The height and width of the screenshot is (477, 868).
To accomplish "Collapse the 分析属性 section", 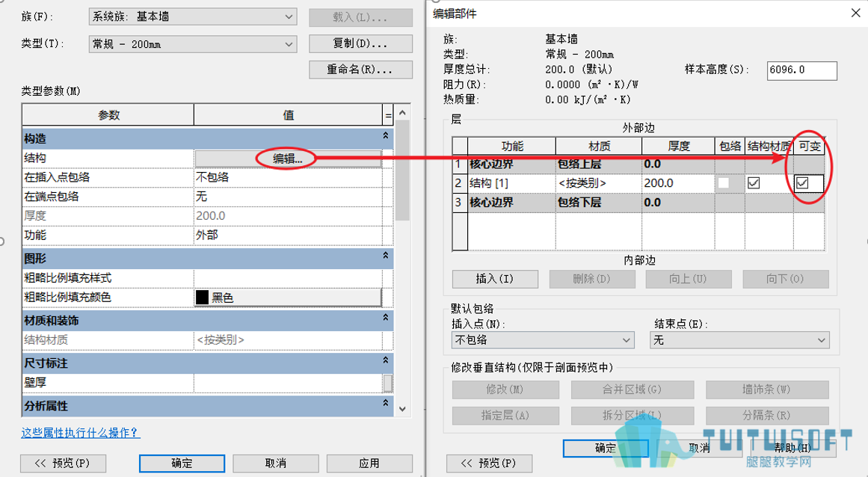I will [386, 403].
